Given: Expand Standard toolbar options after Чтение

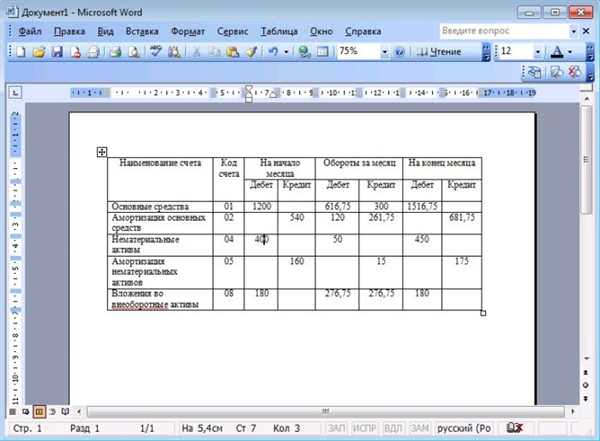Looking at the screenshot, I should pyautogui.click(x=486, y=52).
